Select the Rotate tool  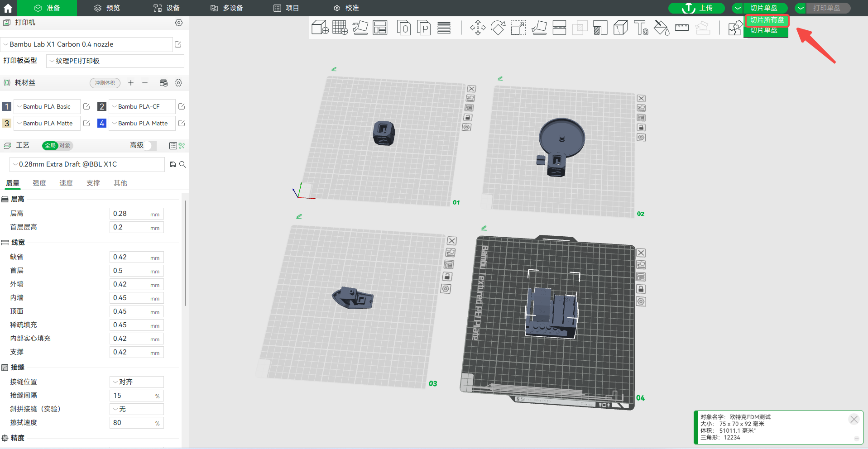[498, 28]
